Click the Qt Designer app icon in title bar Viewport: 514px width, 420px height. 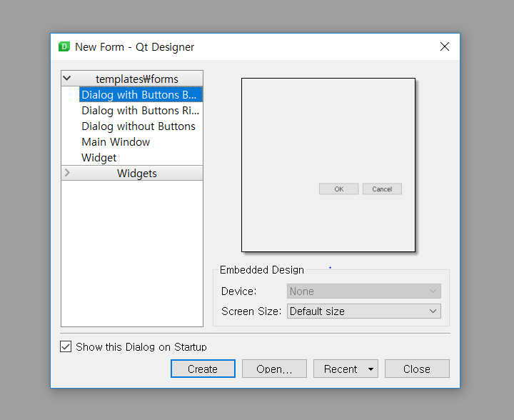(64, 46)
